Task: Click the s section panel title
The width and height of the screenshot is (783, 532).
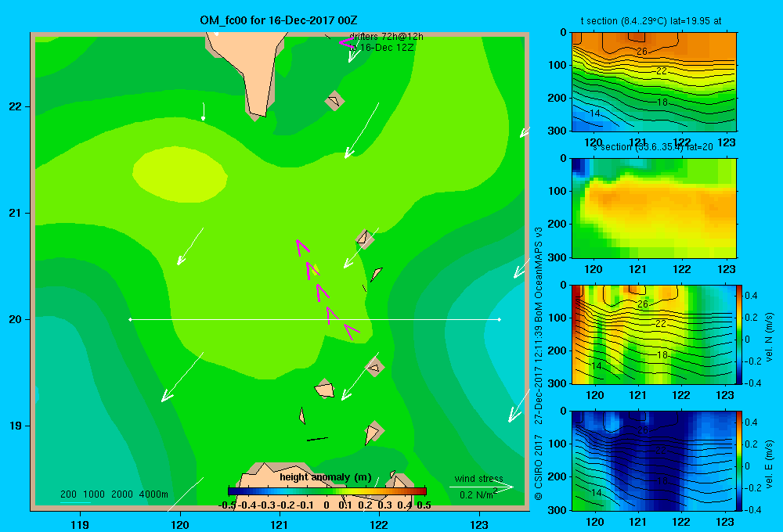Action: [653, 147]
